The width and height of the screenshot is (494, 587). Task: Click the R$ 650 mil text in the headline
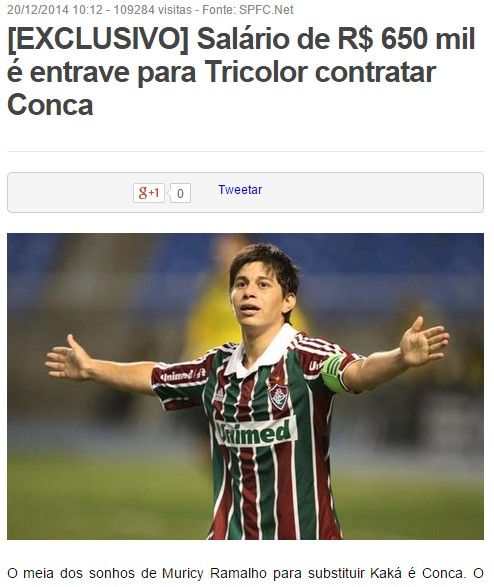point(406,38)
